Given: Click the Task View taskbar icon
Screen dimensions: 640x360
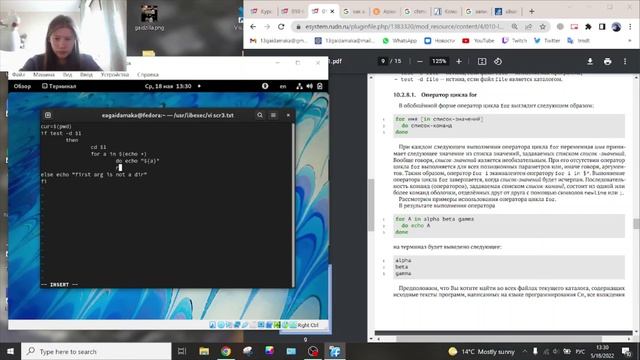Looking at the screenshot, I should click(182, 351).
